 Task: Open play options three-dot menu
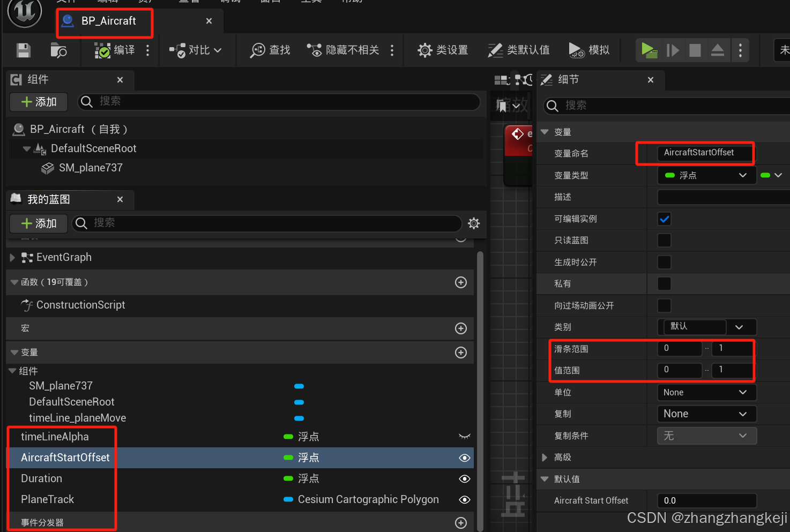[x=740, y=50]
